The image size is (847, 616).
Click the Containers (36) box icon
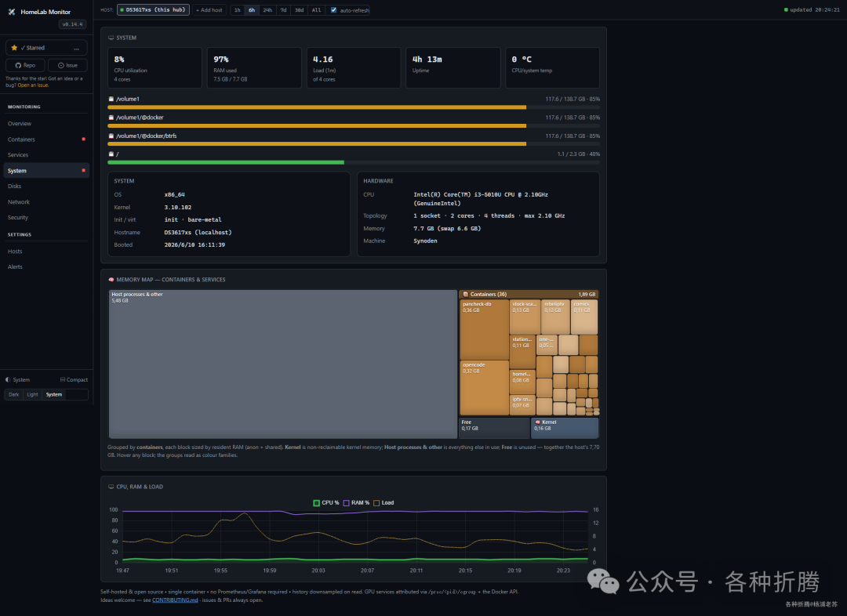[466, 294]
